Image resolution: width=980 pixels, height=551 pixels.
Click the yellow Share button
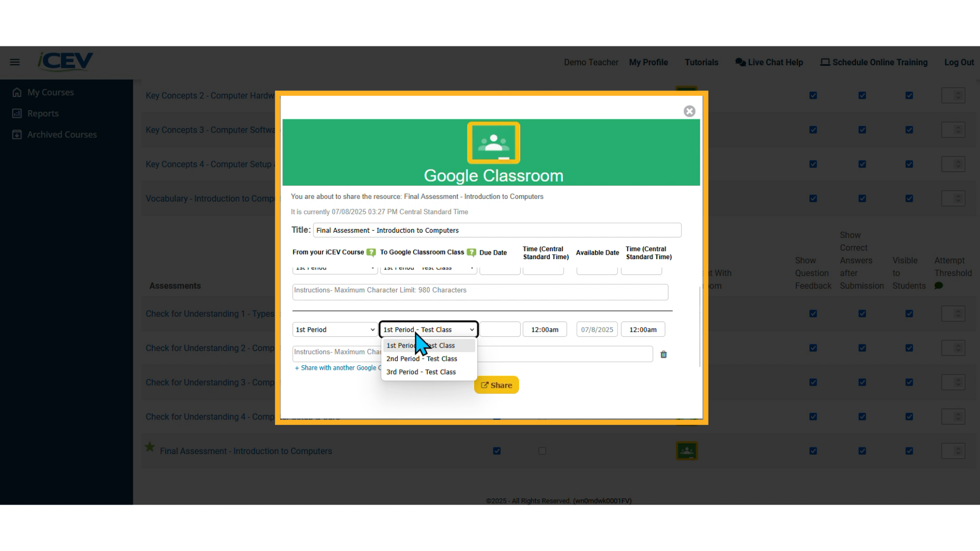(496, 385)
